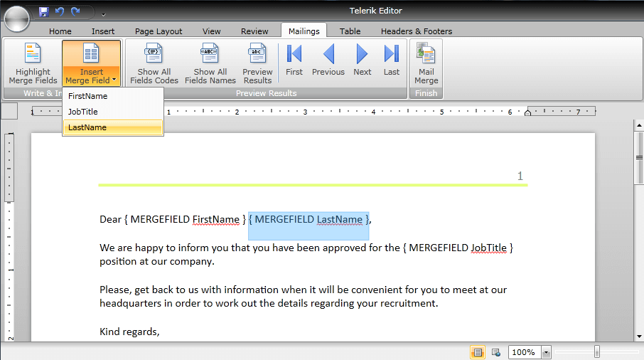Click the zoom slider handle
The width and height of the screenshot is (644, 360).
click(x=597, y=351)
